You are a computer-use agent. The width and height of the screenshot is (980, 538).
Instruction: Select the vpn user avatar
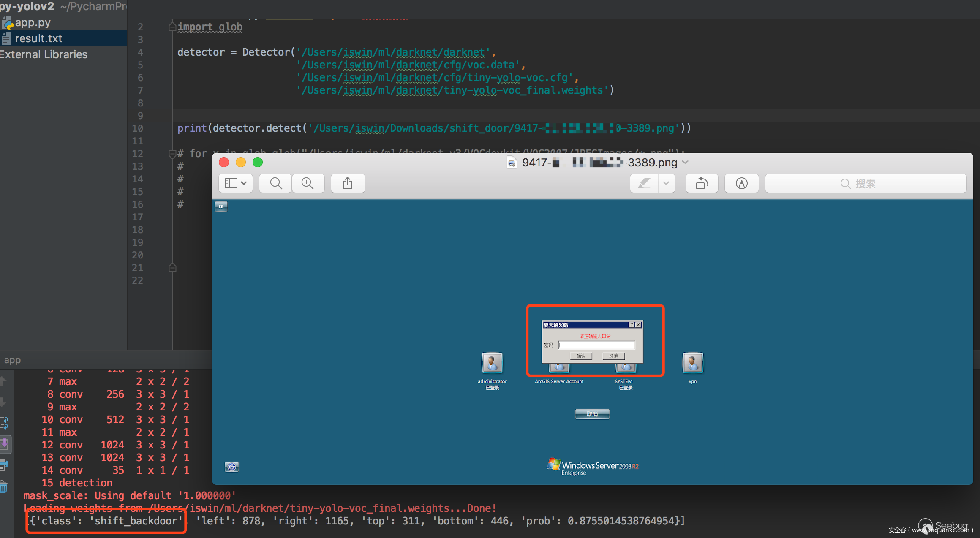(x=692, y=363)
